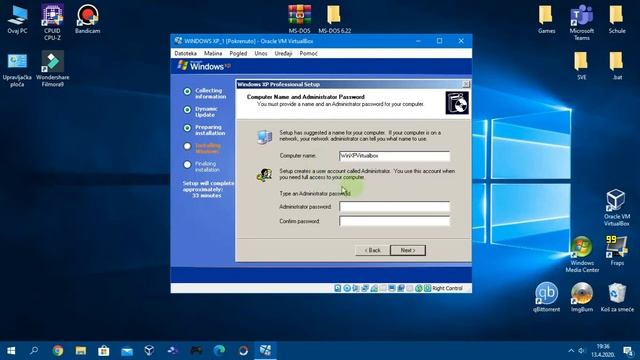Select the qBittorrent desktop shortcut
This screenshot has width=640, height=360.
point(546,297)
